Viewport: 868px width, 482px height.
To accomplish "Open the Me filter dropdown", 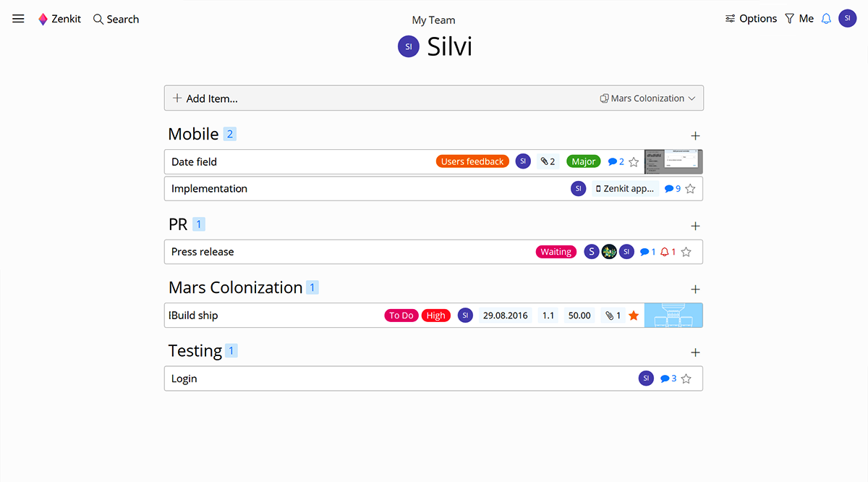I will pyautogui.click(x=799, y=19).
